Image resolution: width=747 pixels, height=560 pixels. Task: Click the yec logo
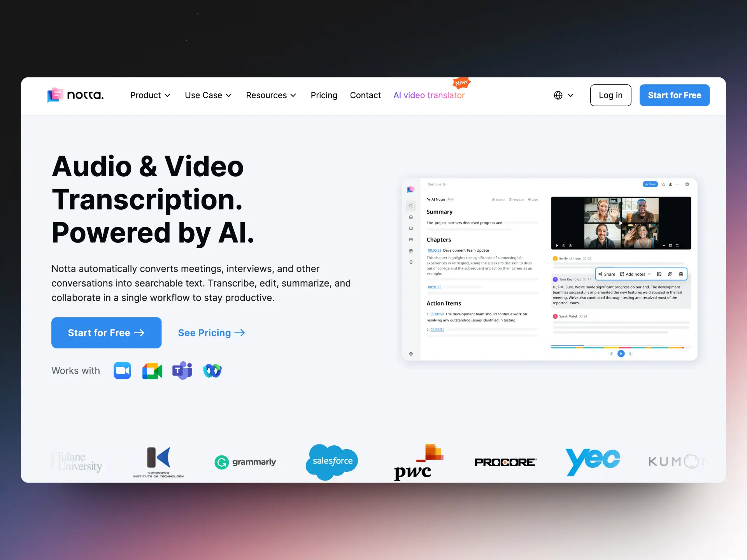pyautogui.click(x=592, y=461)
